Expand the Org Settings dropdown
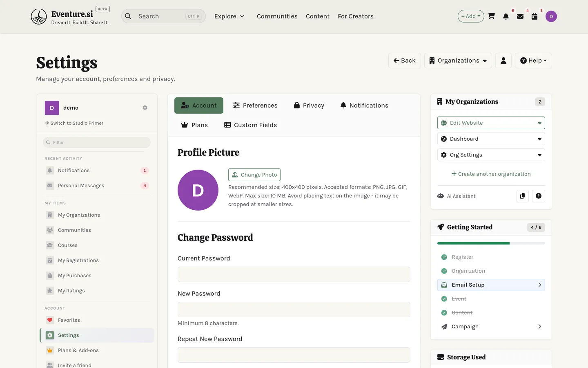The image size is (588, 368). (491, 155)
